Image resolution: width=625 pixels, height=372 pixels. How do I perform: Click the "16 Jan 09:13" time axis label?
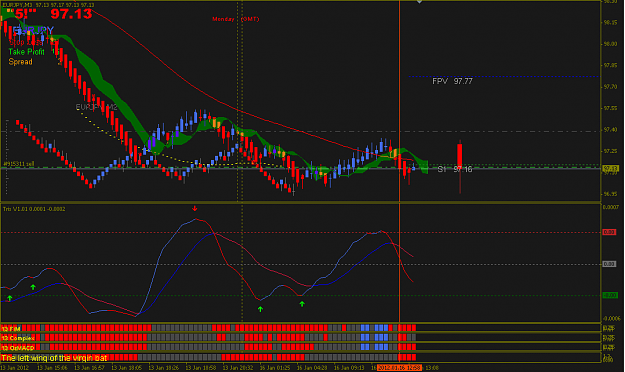[x=349, y=368]
